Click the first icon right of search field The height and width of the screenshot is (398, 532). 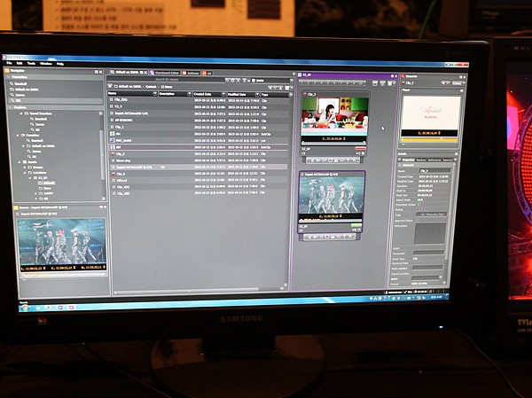228,80
